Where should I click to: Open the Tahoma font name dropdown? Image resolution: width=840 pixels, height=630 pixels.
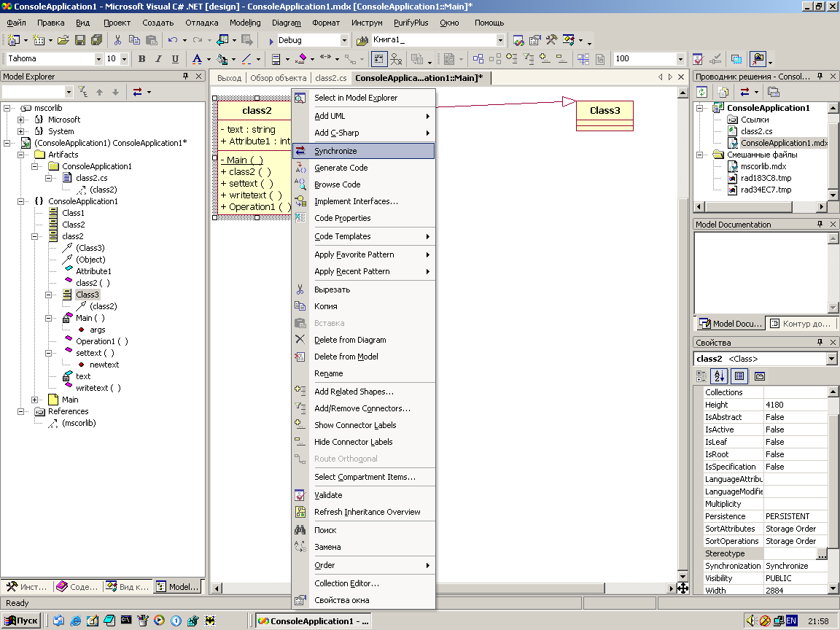[x=98, y=59]
